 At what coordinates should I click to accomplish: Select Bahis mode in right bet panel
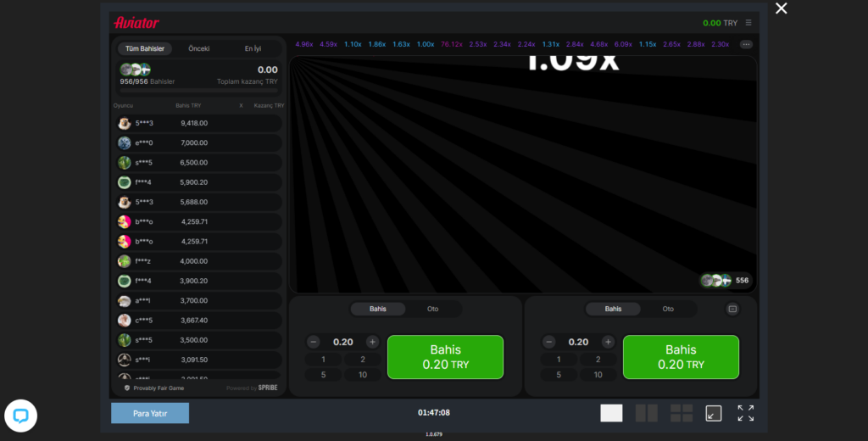point(613,310)
